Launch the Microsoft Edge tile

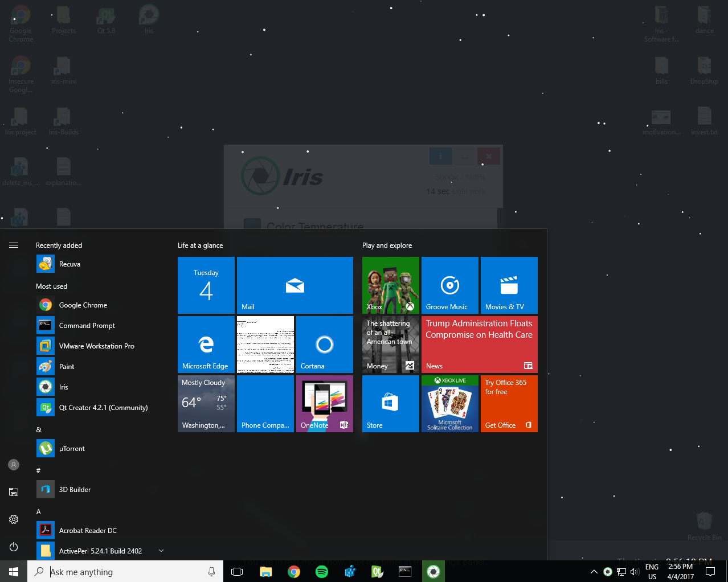(x=206, y=345)
